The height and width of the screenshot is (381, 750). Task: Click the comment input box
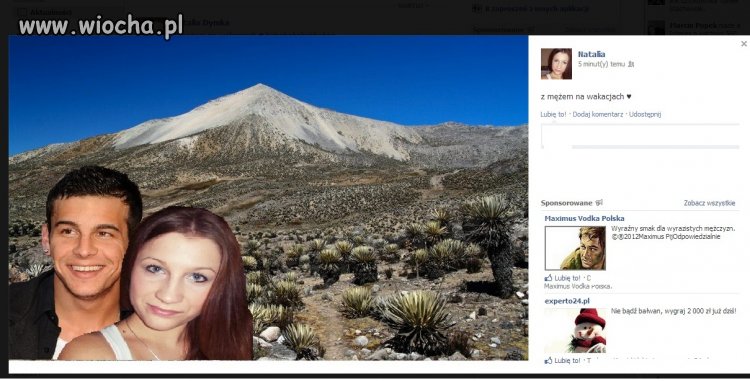pos(640,136)
